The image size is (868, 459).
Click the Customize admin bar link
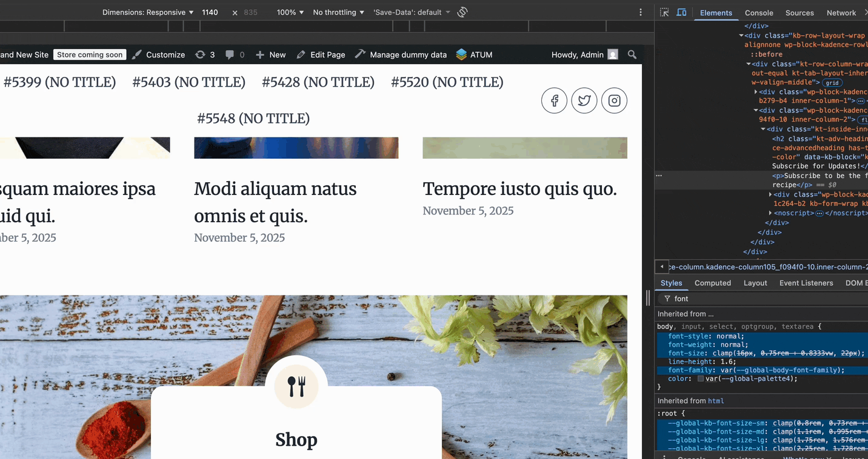tap(159, 54)
